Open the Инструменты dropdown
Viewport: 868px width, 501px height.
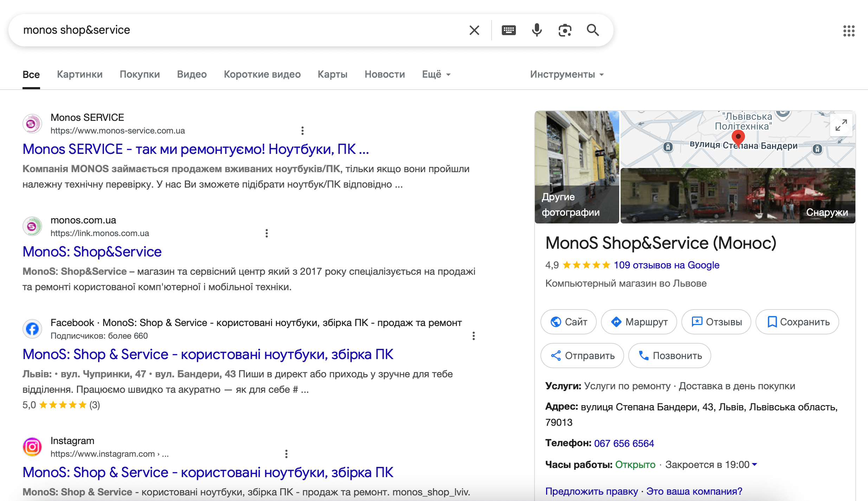(566, 74)
